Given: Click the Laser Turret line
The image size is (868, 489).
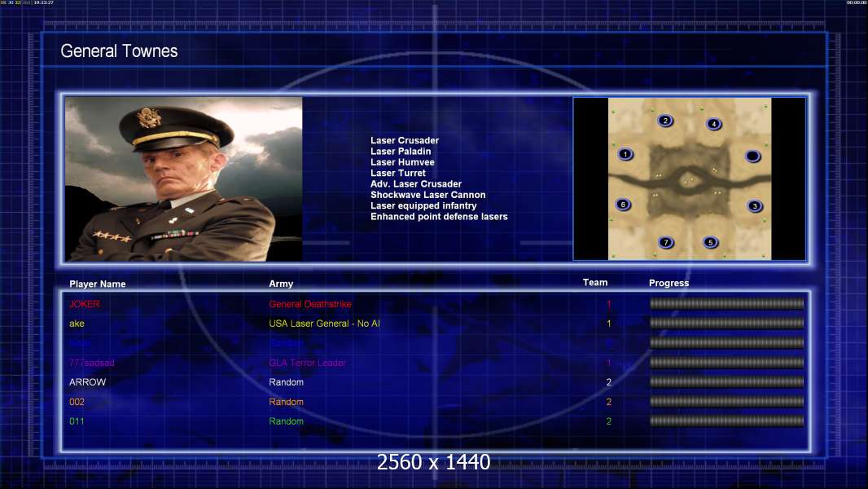Looking at the screenshot, I should (398, 173).
